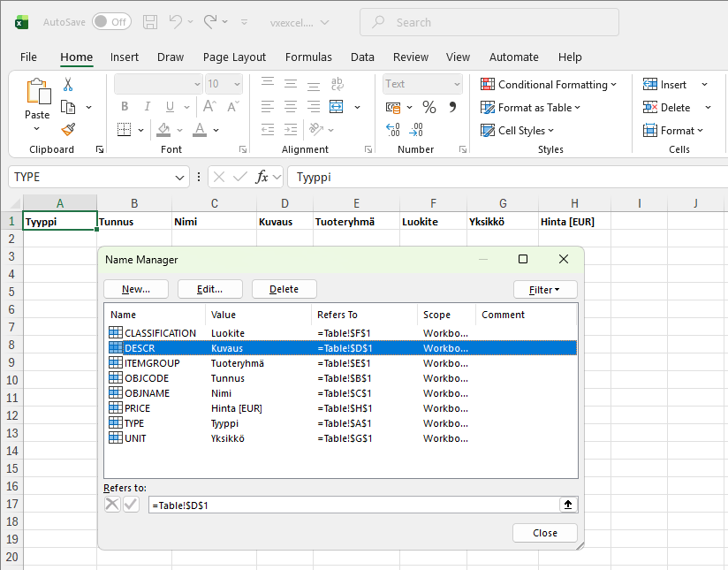Click the Save icon in title bar
Screen dimensions: 728x570
click(x=150, y=22)
